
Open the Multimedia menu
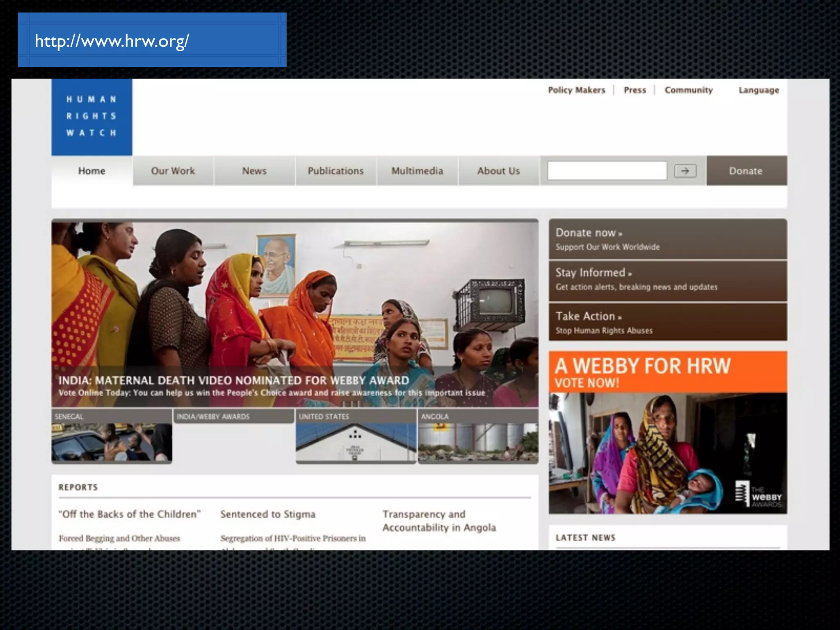[417, 171]
